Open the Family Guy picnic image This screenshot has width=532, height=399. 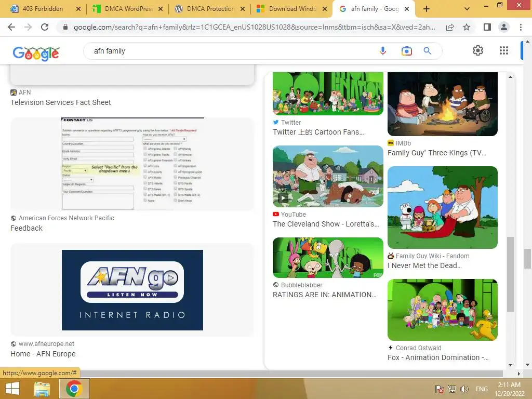pos(443,207)
